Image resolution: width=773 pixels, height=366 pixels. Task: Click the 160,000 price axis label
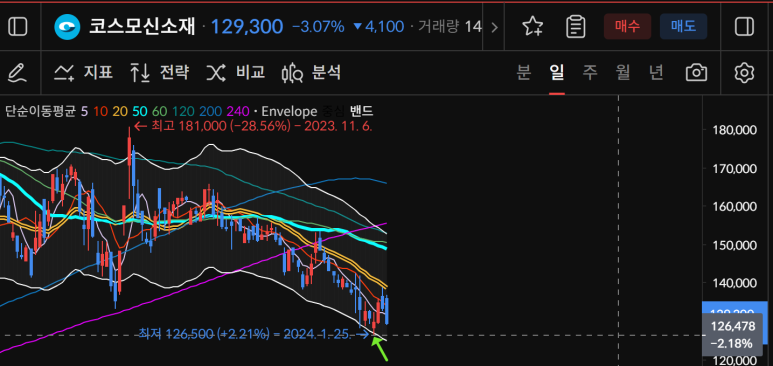pyautogui.click(x=735, y=206)
